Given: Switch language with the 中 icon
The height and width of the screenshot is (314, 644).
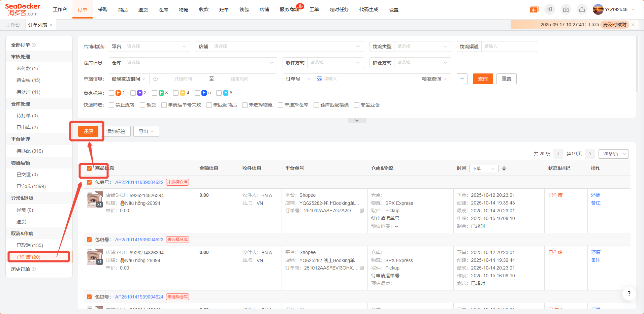Looking at the screenshot, I should (x=534, y=10).
